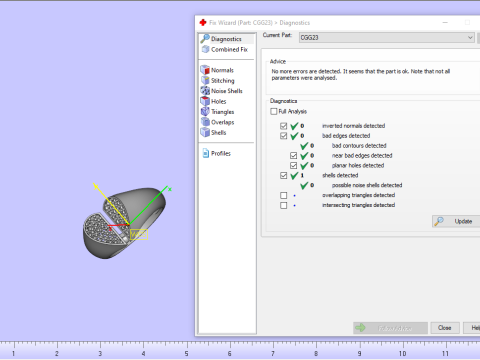Toggle shells detected checkbox

(x=284, y=175)
